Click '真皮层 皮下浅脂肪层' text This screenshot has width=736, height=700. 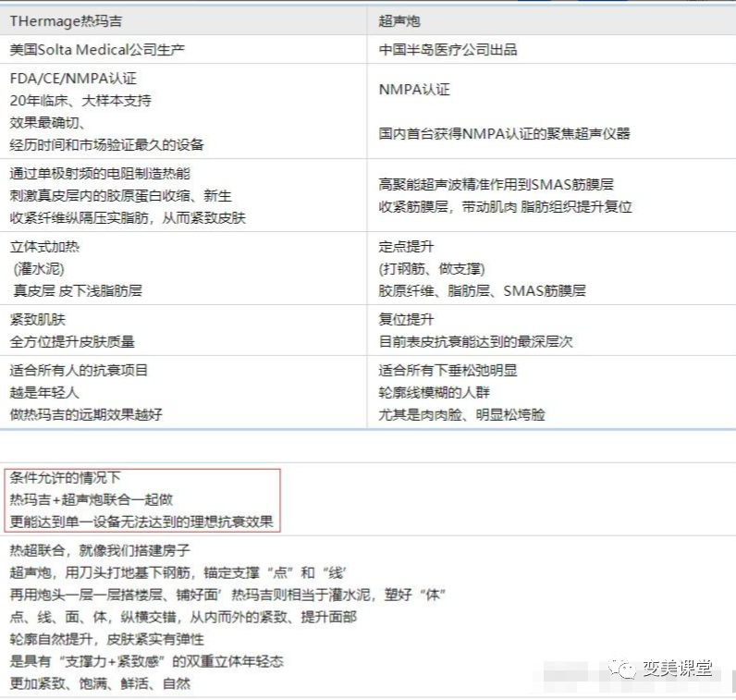tap(78, 291)
